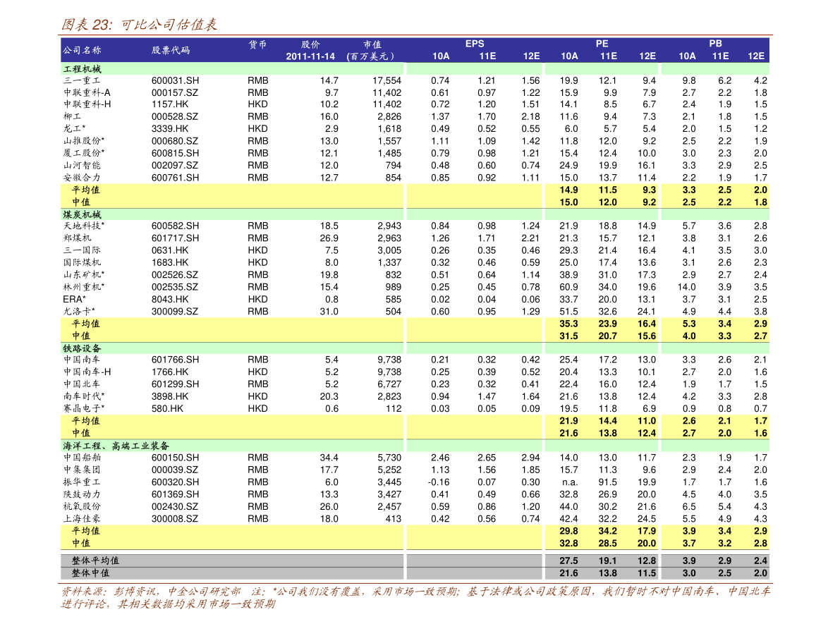The width and height of the screenshot is (840, 624).
Task: Click the 铁路设备 section row label
Action: pos(82,348)
